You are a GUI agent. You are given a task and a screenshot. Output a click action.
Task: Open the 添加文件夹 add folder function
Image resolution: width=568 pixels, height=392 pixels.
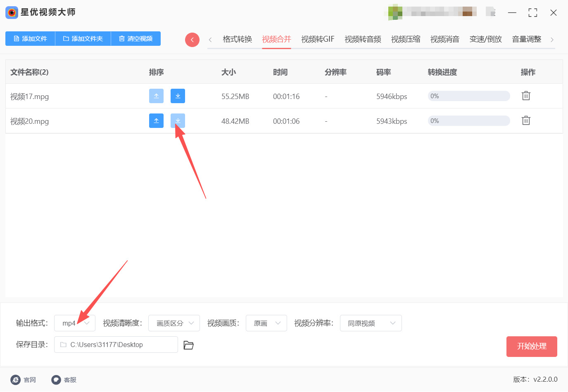[x=83, y=38]
